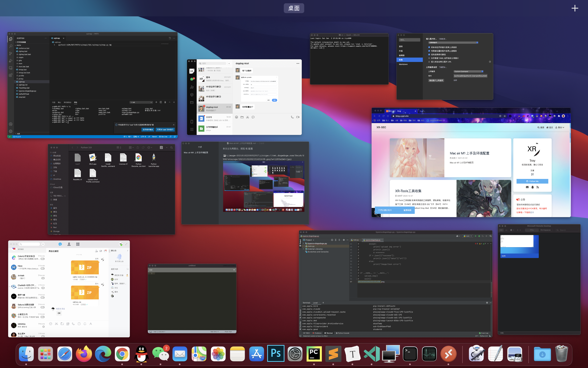Open XR-Tools工具收集 blog post link

408,191
